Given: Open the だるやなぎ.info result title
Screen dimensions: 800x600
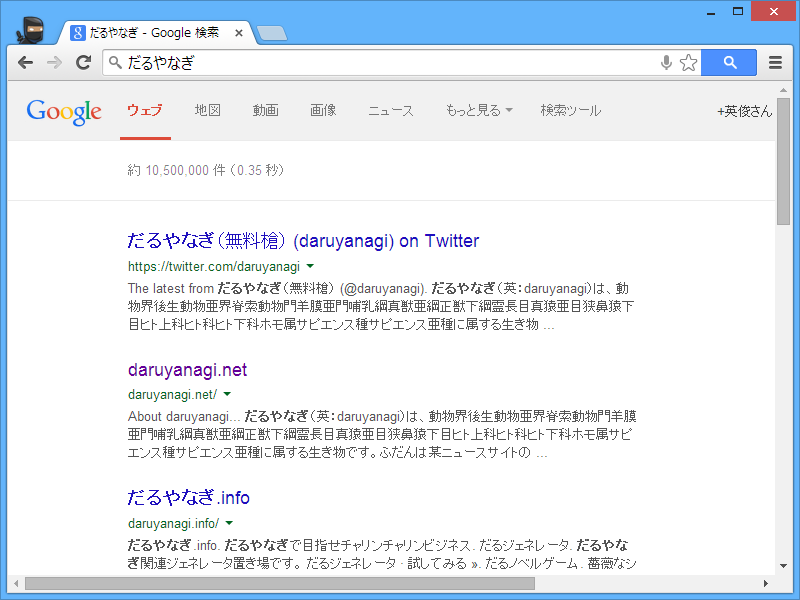Looking at the screenshot, I should 188,497.
